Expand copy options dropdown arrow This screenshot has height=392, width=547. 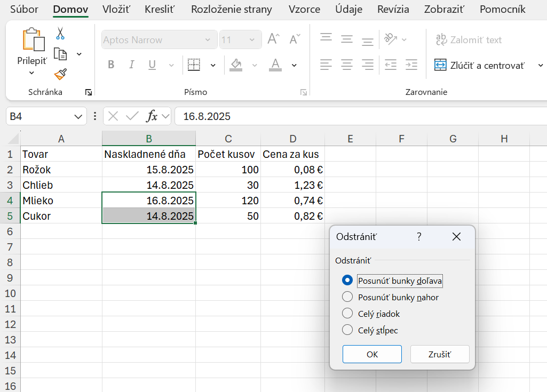point(79,54)
